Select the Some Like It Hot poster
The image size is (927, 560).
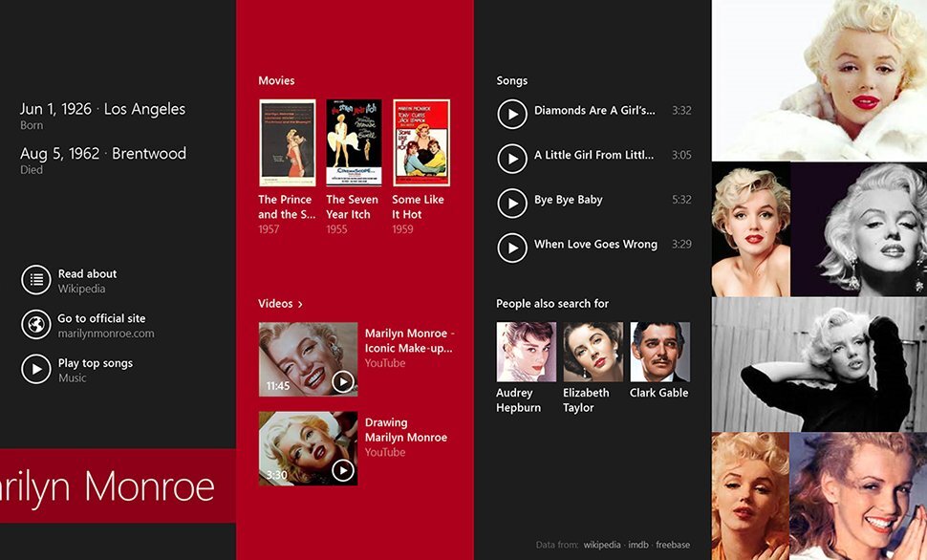420,140
